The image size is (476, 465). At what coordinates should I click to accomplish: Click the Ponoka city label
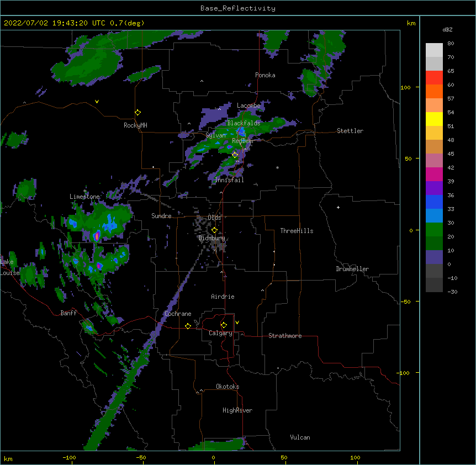pos(265,75)
